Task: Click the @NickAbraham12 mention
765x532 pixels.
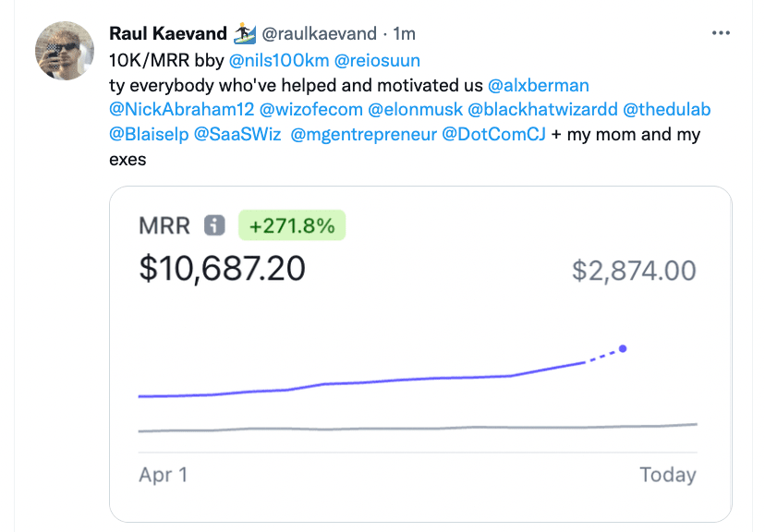Action: pyautogui.click(x=180, y=110)
